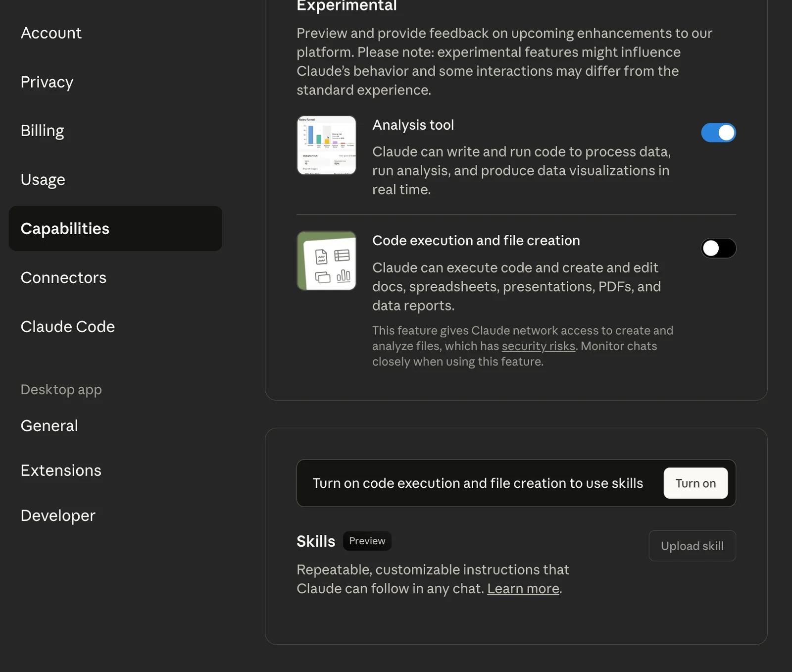Screen dimensions: 792x672
Task: Select Usage in the sidebar
Action: [x=43, y=180]
